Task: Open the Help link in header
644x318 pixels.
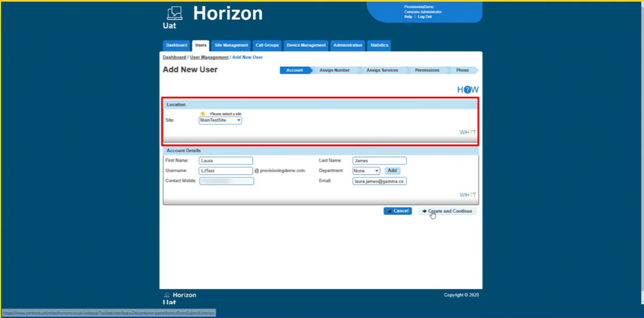Action: [x=408, y=17]
